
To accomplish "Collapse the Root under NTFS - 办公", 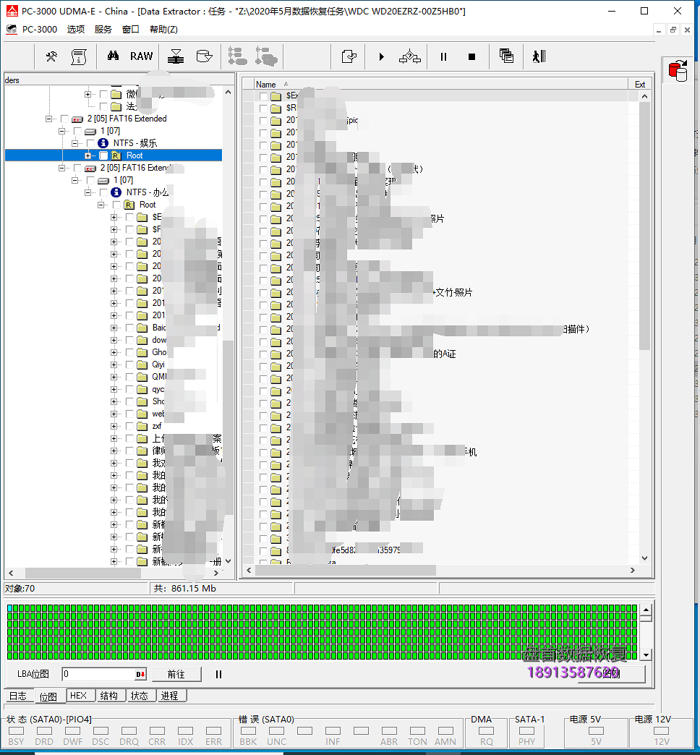I will (101, 205).
